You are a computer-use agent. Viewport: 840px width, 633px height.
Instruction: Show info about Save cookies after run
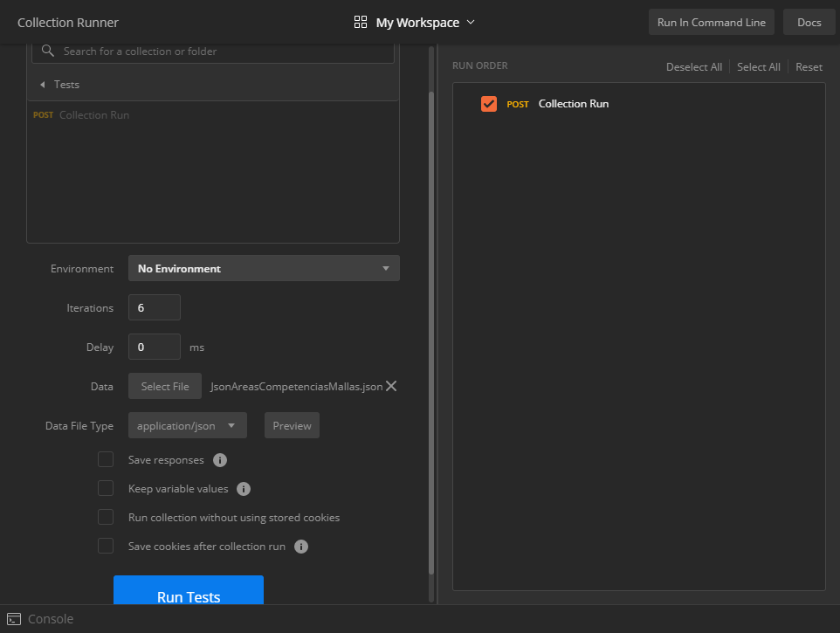tap(301, 547)
